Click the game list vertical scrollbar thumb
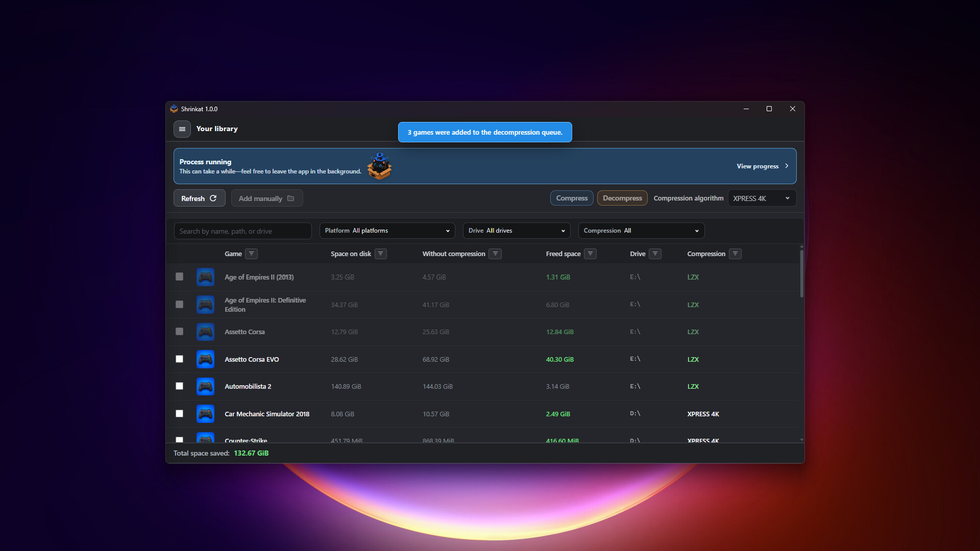 (x=801, y=273)
